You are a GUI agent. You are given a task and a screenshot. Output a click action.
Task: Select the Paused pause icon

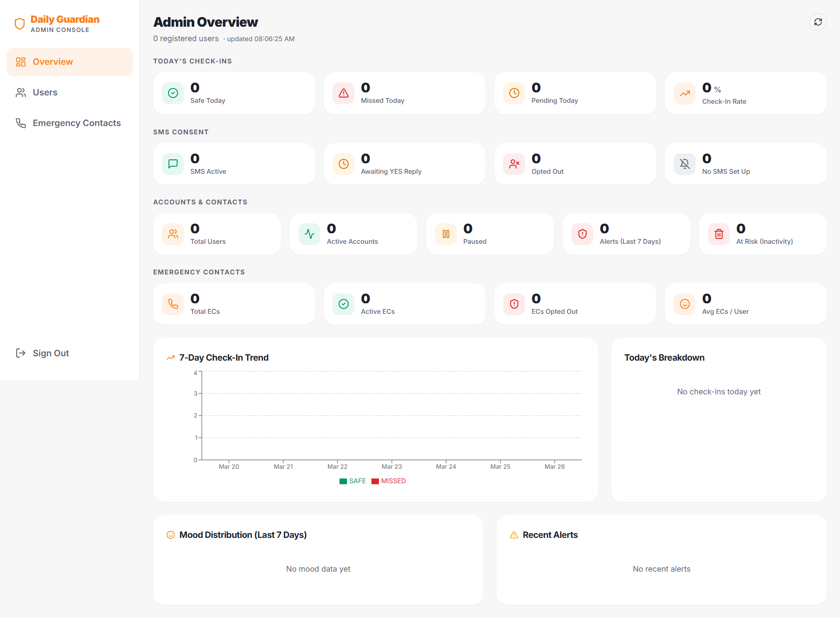pos(446,234)
